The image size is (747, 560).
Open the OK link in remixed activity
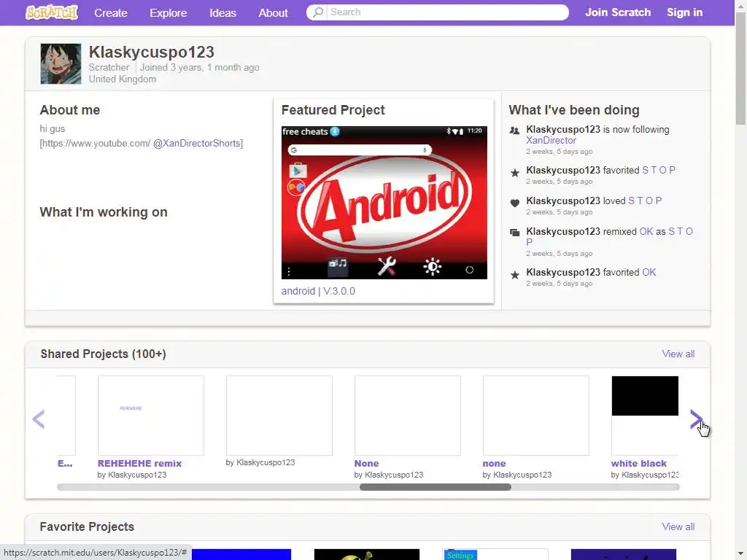tap(646, 231)
